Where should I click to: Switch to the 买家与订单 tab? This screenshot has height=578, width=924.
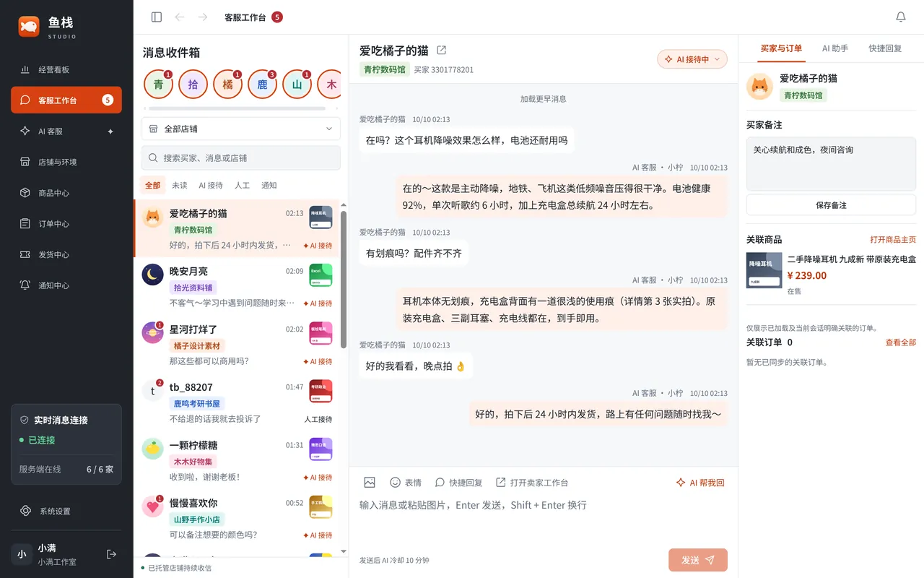(781, 48)
